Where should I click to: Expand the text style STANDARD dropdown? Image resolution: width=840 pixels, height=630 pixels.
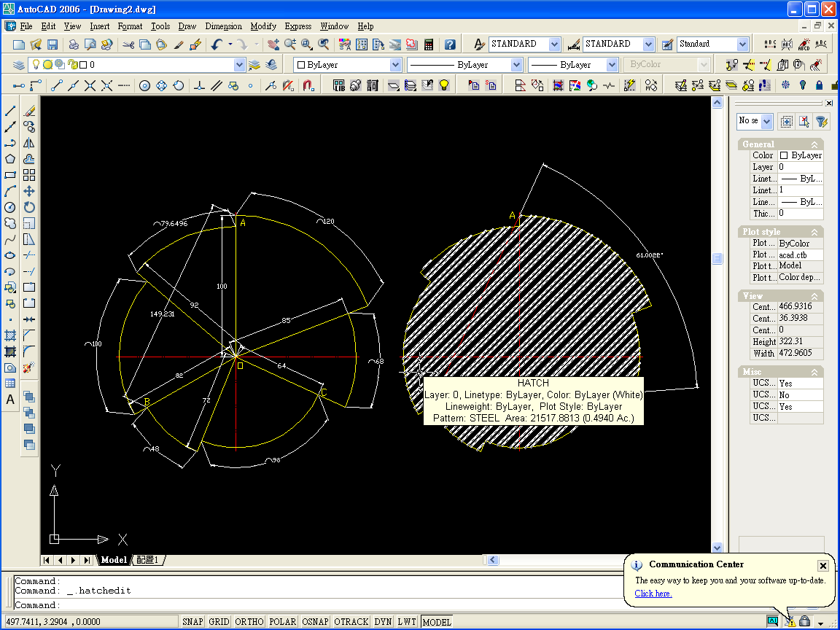(x=554, y=44)
